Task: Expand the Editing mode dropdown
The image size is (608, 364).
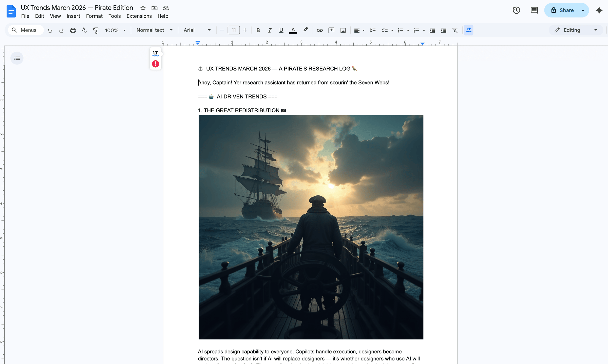Action: pos(575,30)
